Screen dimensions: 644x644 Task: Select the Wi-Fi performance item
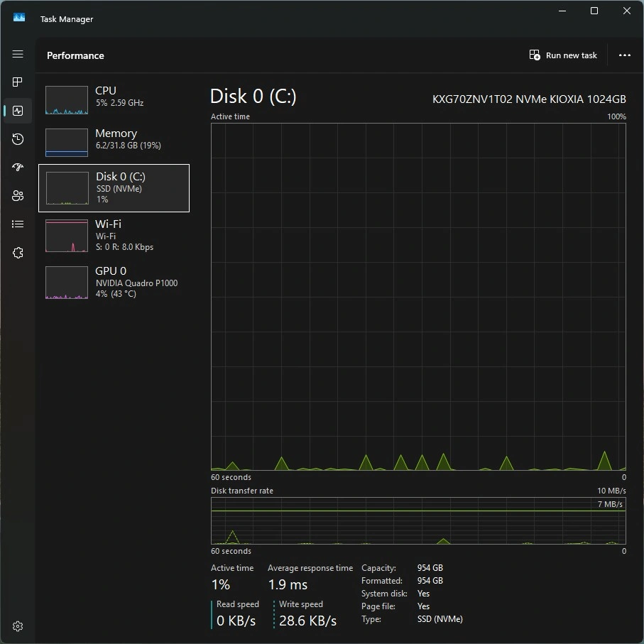tap(114, 236)
